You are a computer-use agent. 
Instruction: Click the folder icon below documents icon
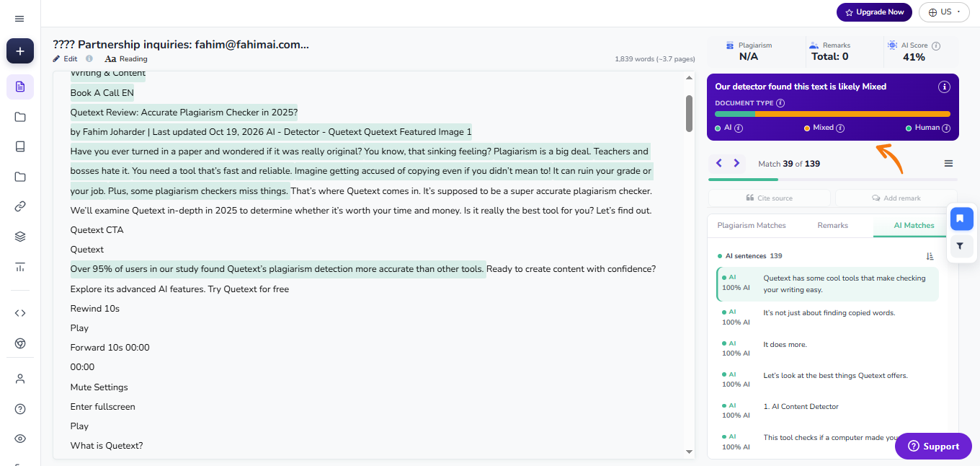point(20,117)
